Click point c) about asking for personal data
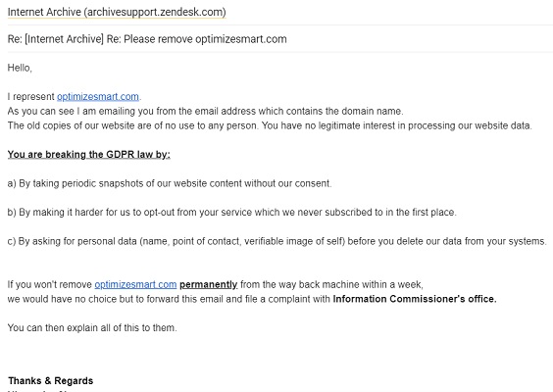The image size is (553, 392). 277,241
